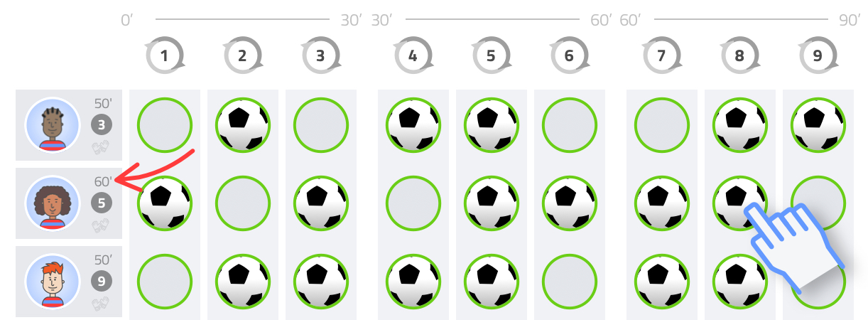Image resolution: width=868 pixels, height=320 pixels.
Task: Click the number 9 badge of the third player
Action: (102, 282)
